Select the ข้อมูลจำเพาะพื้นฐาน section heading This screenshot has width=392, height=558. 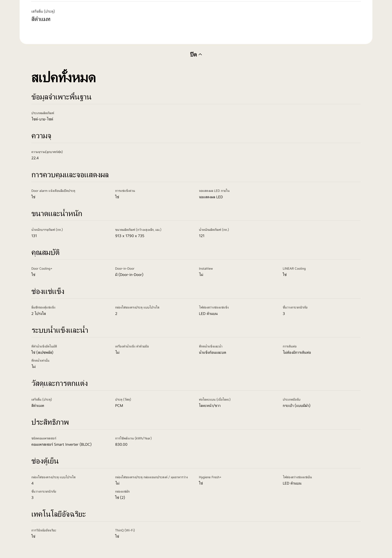pyautogui.click(x=61, y=97)
